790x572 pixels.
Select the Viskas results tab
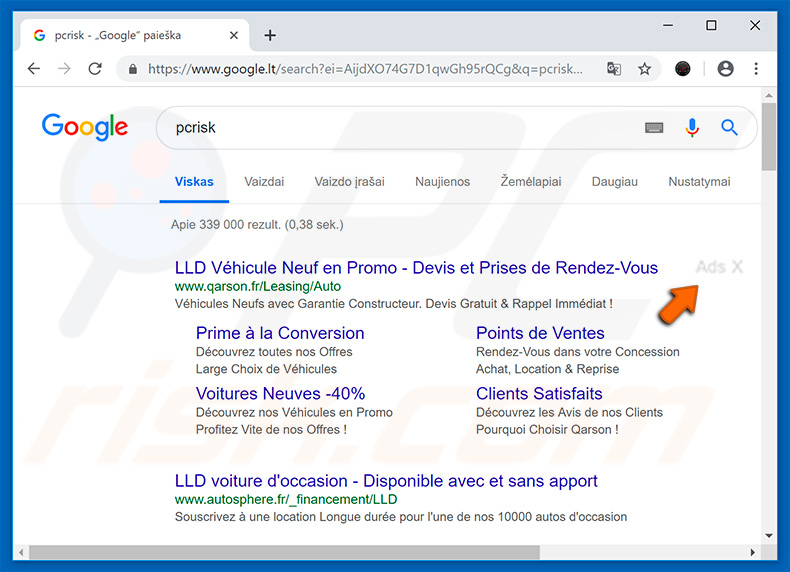194,181
